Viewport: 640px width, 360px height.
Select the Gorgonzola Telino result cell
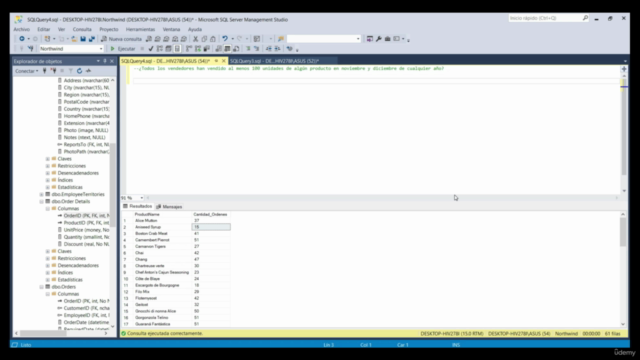[x=162, y=318]
